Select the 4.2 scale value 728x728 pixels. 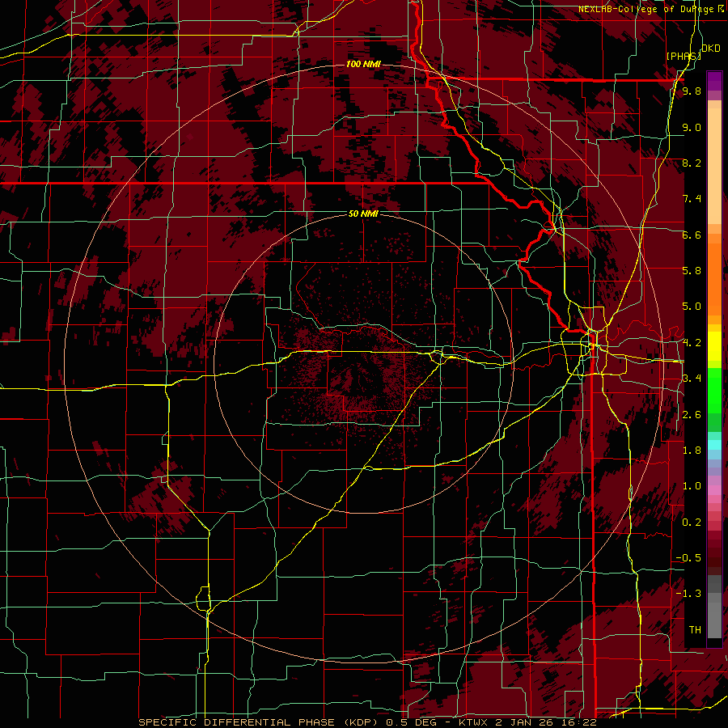tap(692, 343)
